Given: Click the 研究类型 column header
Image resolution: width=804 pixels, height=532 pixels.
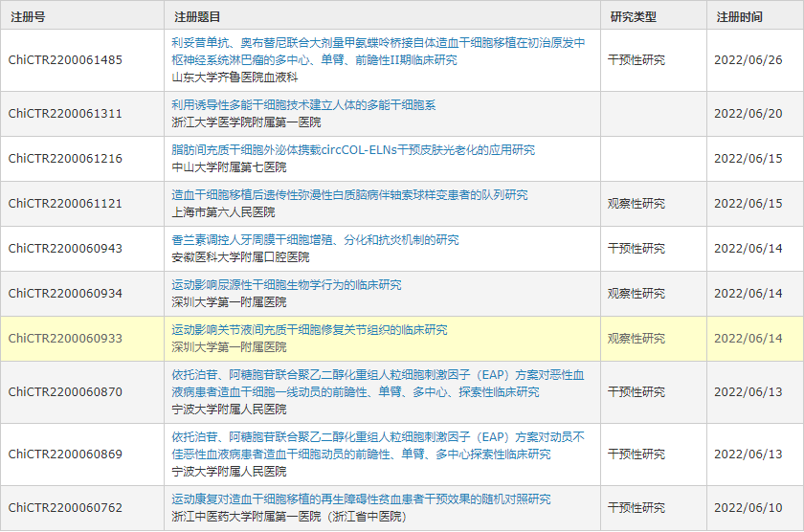Looking at the screenshot, I should point(633,16).
